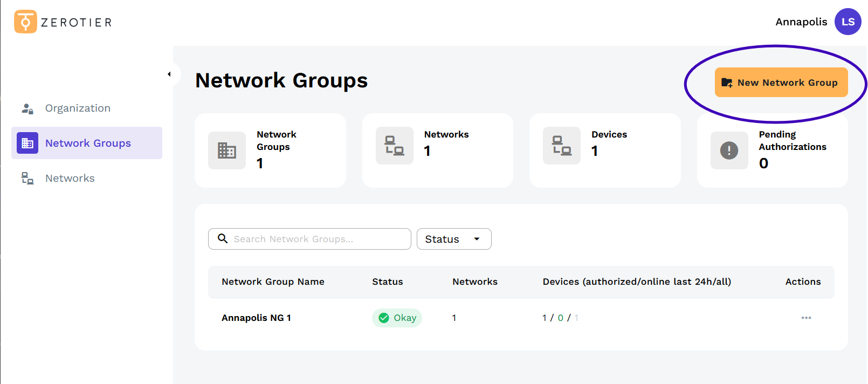Screen dimensions: 868x384
Task: Click the Networks column header
Action: click(475, 282)
